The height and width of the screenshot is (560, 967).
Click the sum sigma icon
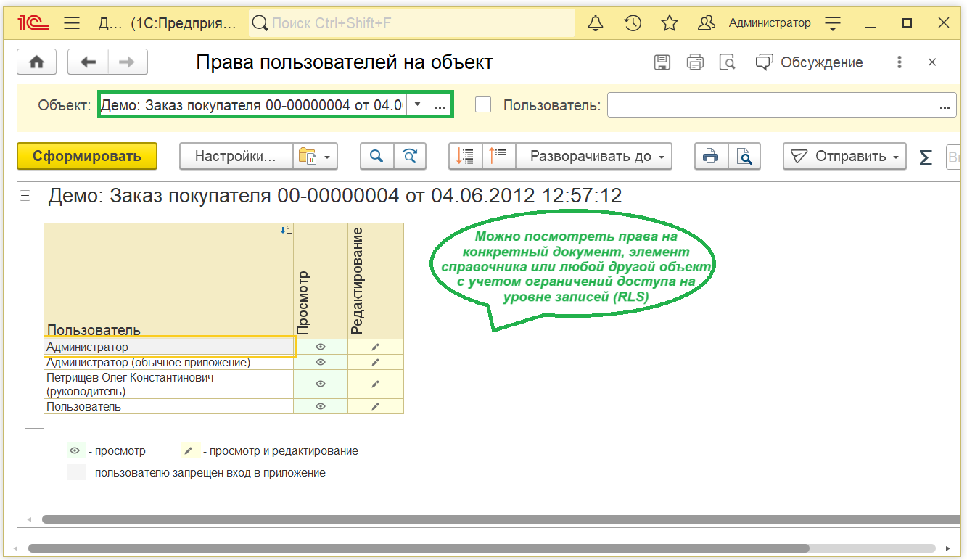tap(926, 157)
